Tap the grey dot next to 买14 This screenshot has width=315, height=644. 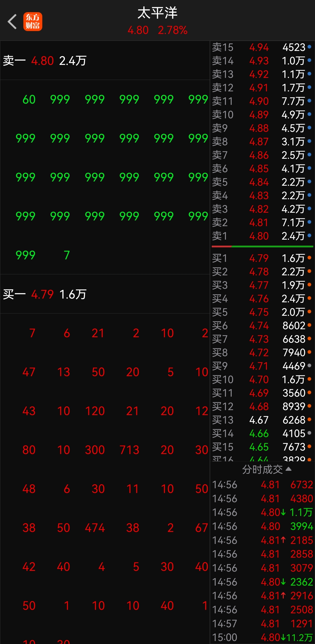309,433
